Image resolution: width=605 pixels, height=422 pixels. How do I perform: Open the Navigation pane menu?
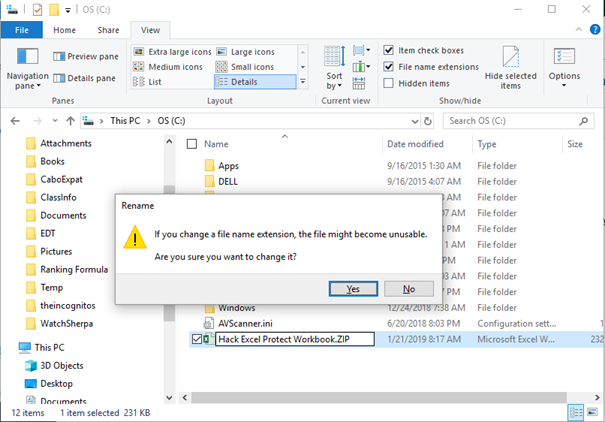pyautogui.click(x=27, y=69)
